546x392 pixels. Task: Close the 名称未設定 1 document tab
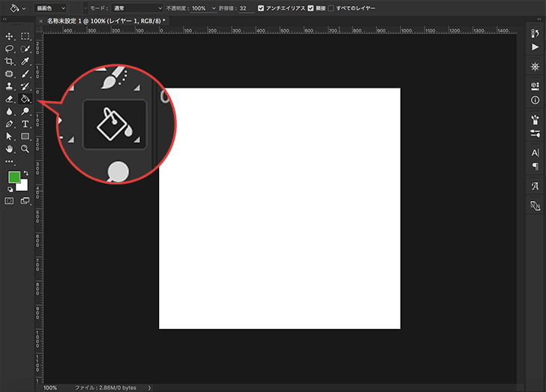(x=40, y=21)
